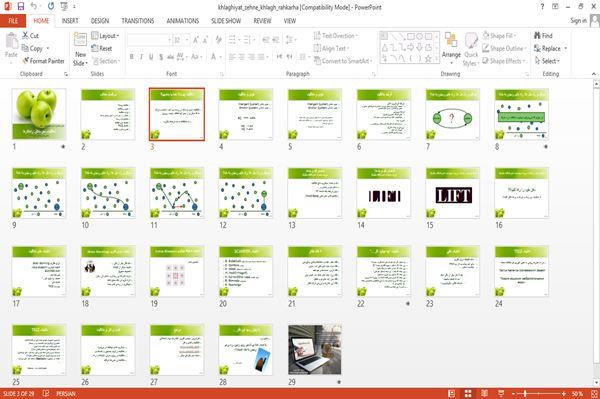Open Quick Styles gallery
Image resolution: width=600 pixels, height=399 pixels.
pyautogui.click(x=471, y=50)
